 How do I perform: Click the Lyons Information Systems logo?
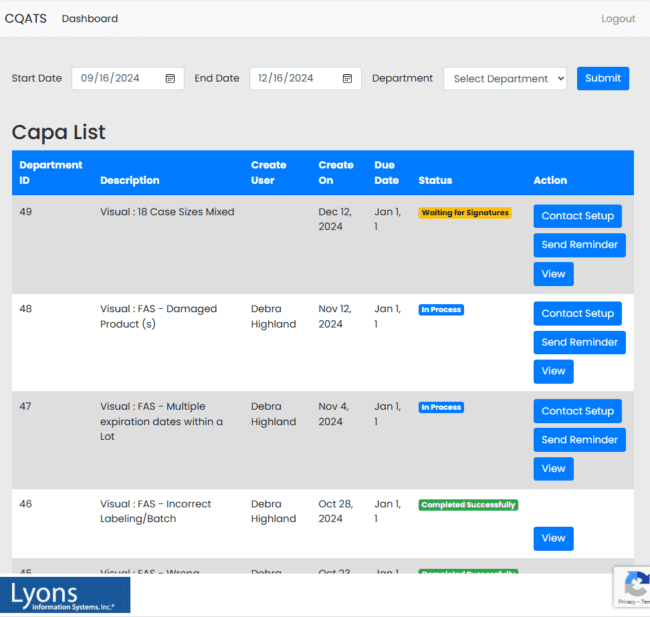65,595
